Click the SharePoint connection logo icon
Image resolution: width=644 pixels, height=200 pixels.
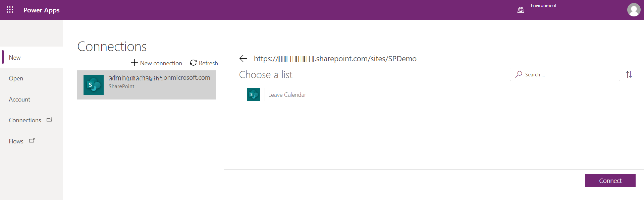94,85
